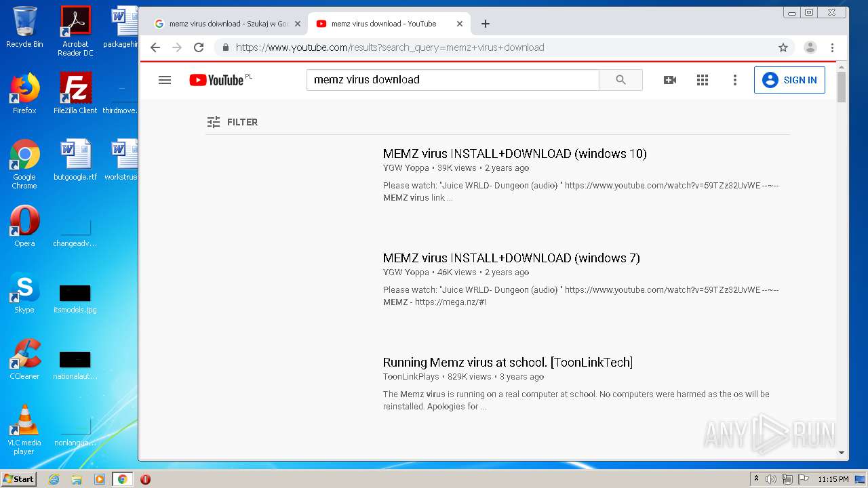Open Opera desktop shortcut
Screen dimensions: 868x488
(x=24, y=226)
